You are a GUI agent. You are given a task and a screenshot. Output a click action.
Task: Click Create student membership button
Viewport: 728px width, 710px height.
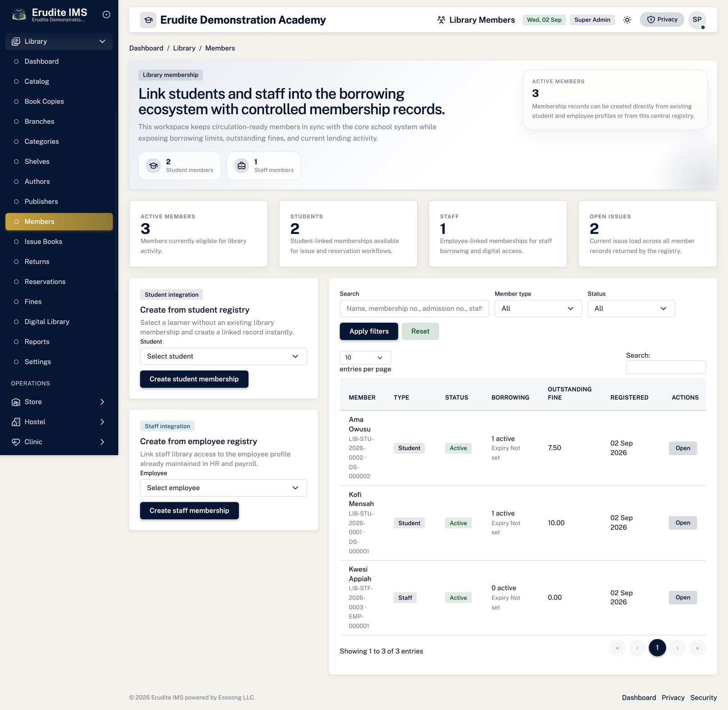point(194,379)
